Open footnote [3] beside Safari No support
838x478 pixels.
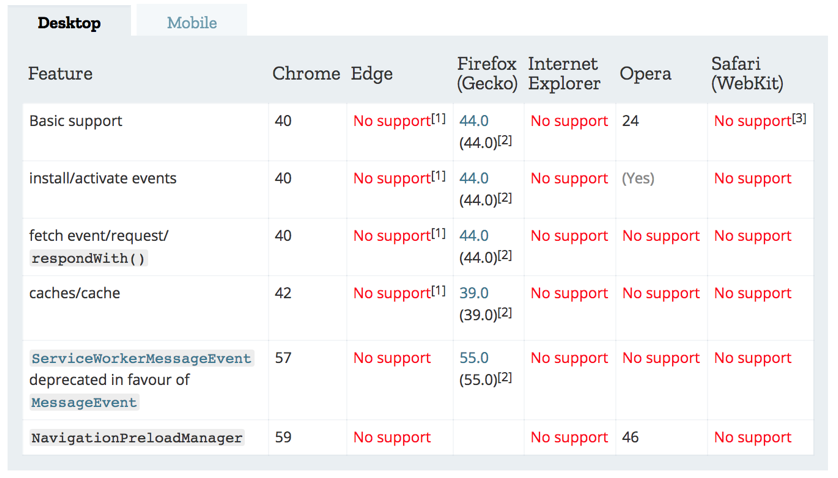tap(798, 118)
